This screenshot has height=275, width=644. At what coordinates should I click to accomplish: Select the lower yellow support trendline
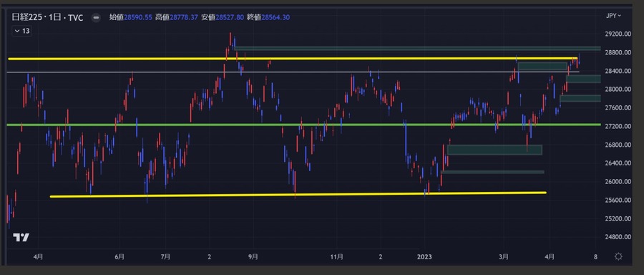point(298,194)
